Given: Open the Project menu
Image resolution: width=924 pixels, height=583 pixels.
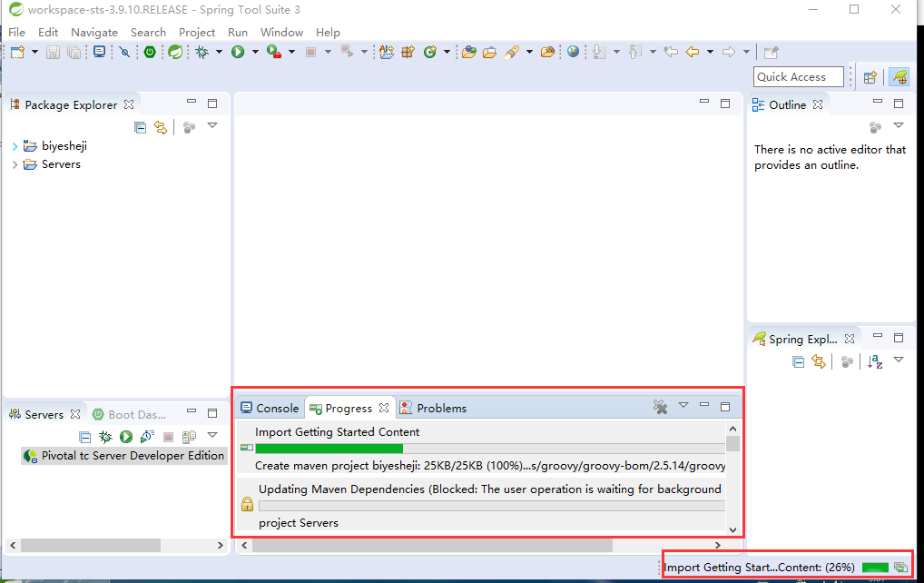Looking at the screenshot, I should 197,33.
